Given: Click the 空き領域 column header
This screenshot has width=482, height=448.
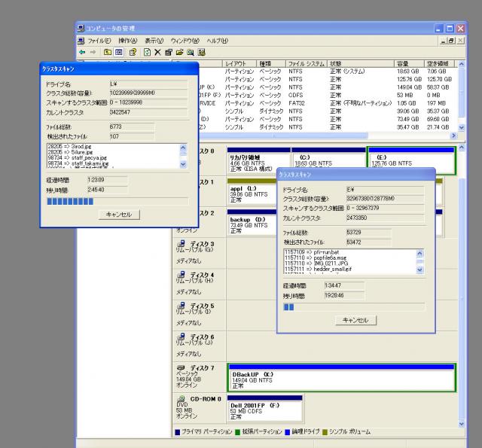Looking at the screenshot, I should click(x=438, y=64).
